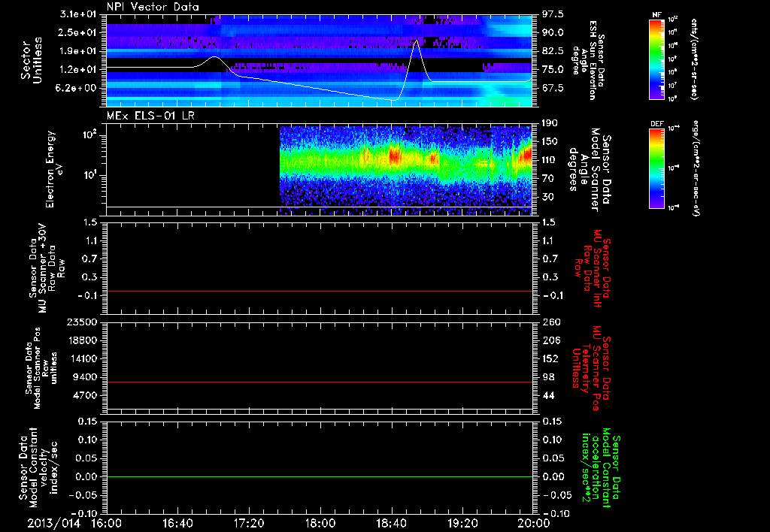Click the red 'MU Scanner Init Raw Data' title
Viewport: 770px width, 532px height.
click(593, 268)
